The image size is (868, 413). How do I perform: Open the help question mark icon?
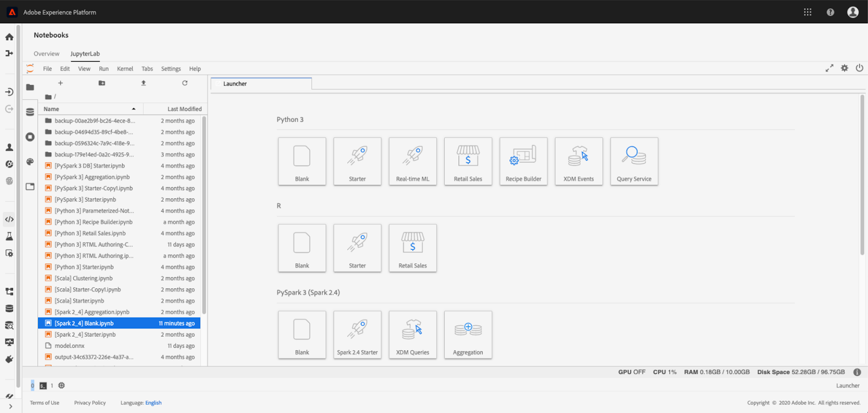tap(830, 12)
